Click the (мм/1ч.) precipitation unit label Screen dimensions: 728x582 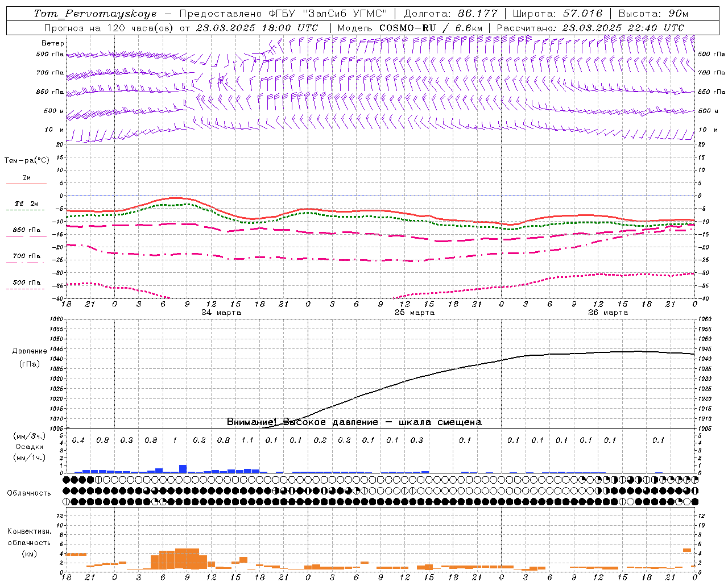click(30, 458)
